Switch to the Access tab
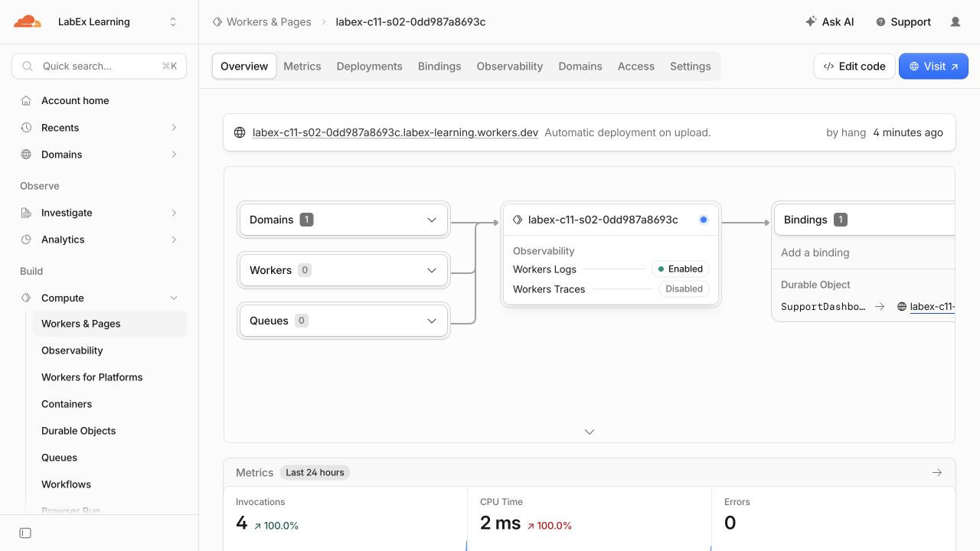The image size is (980, 551). click(x=636, y=66)
